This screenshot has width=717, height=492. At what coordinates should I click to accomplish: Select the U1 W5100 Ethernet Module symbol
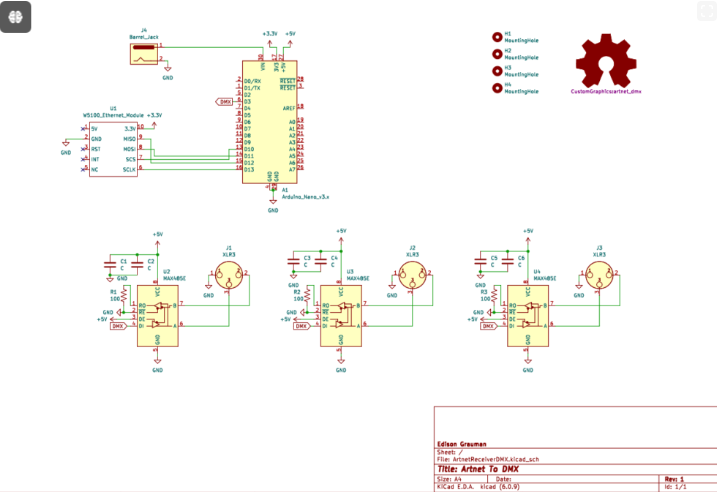(113, 149)
